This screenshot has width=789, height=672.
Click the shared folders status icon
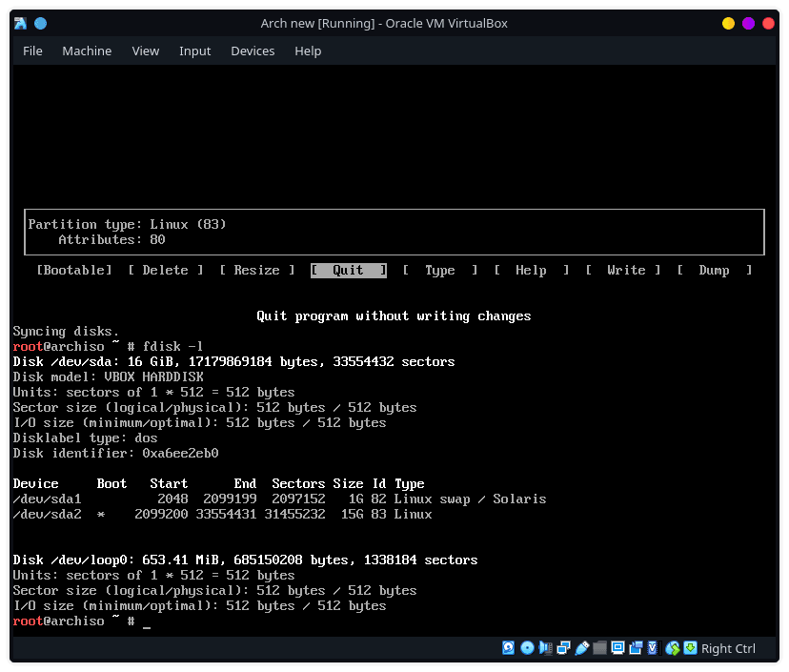(599, 648)
